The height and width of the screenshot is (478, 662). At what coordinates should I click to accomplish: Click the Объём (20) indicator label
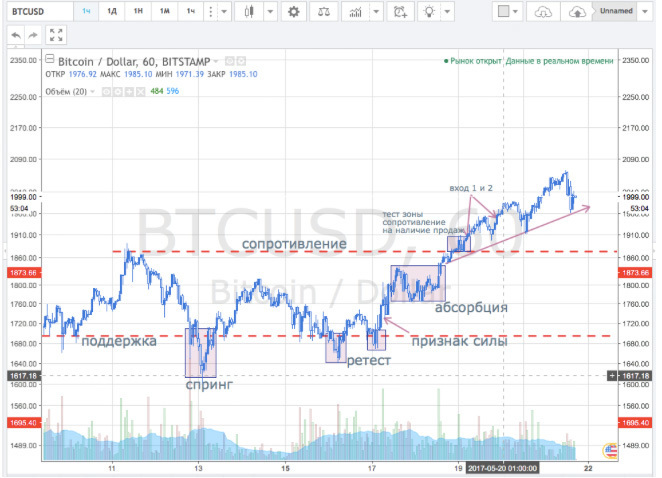(x=66, y=91)
